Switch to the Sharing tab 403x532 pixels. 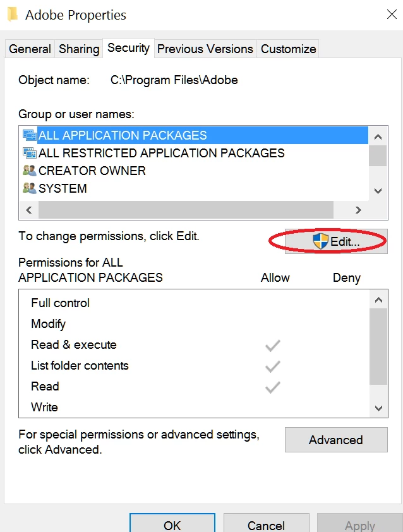79,49
